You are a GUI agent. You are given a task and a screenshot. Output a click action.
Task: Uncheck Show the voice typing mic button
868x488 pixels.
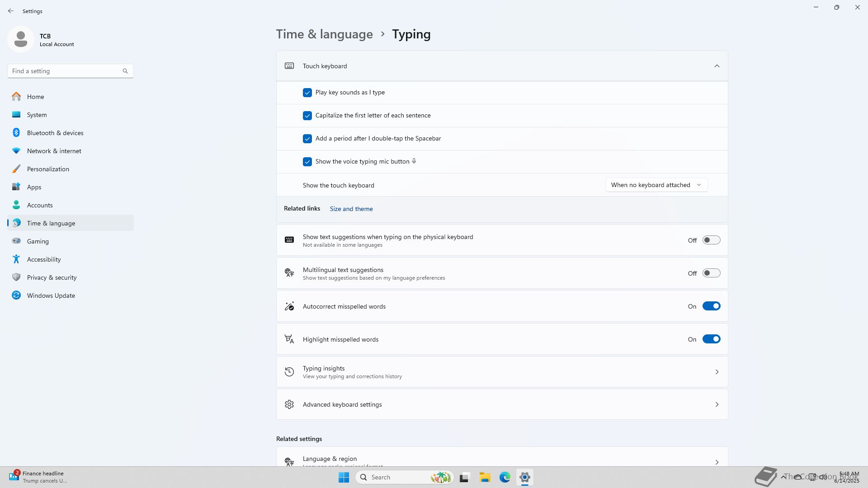click(x=307, y=162)
